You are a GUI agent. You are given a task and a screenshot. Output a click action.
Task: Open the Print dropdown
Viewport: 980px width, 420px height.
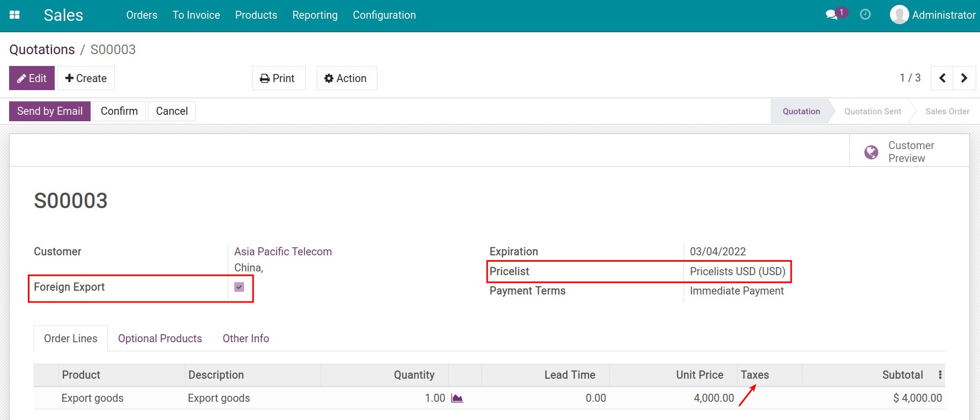(278, 78)
